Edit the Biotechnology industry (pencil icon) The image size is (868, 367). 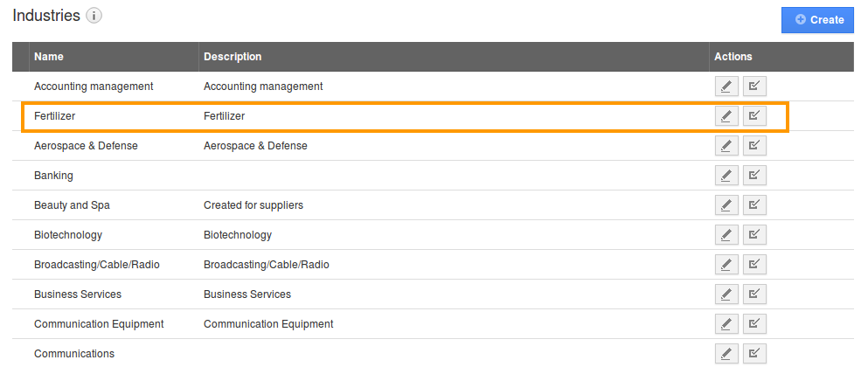tap(726, 235)
